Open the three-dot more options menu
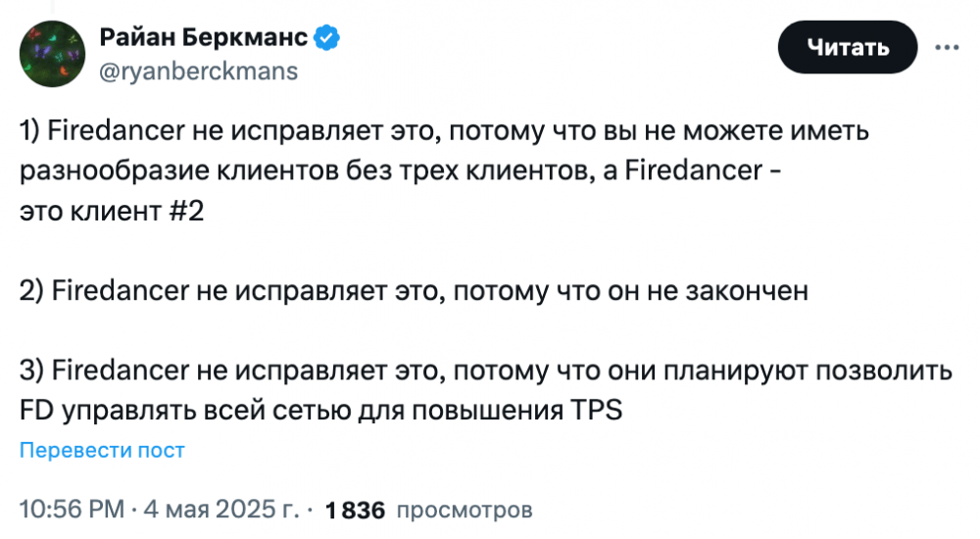The width and height of the screenshot is (980, 539). coord(947,47)
